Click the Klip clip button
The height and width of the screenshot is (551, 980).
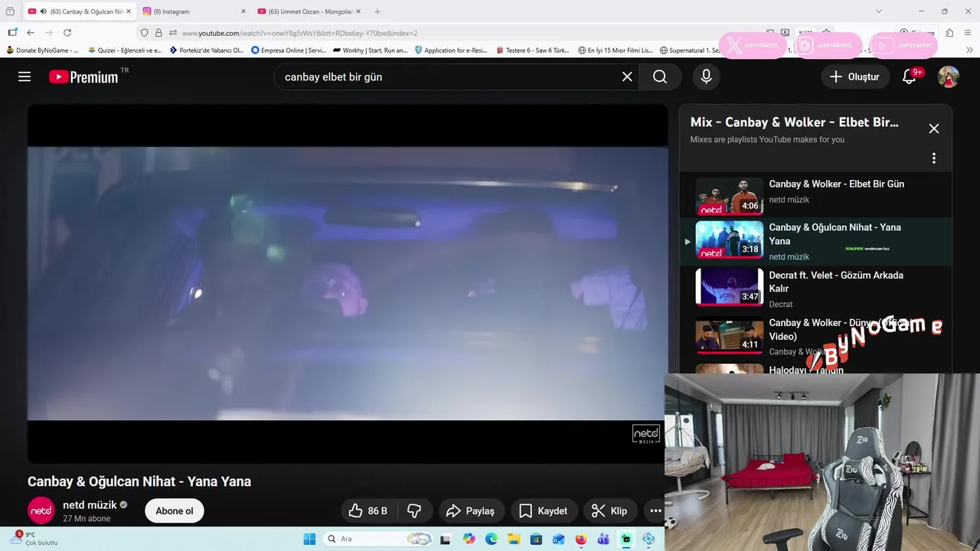pyautogui.click(x=609, y=510)
